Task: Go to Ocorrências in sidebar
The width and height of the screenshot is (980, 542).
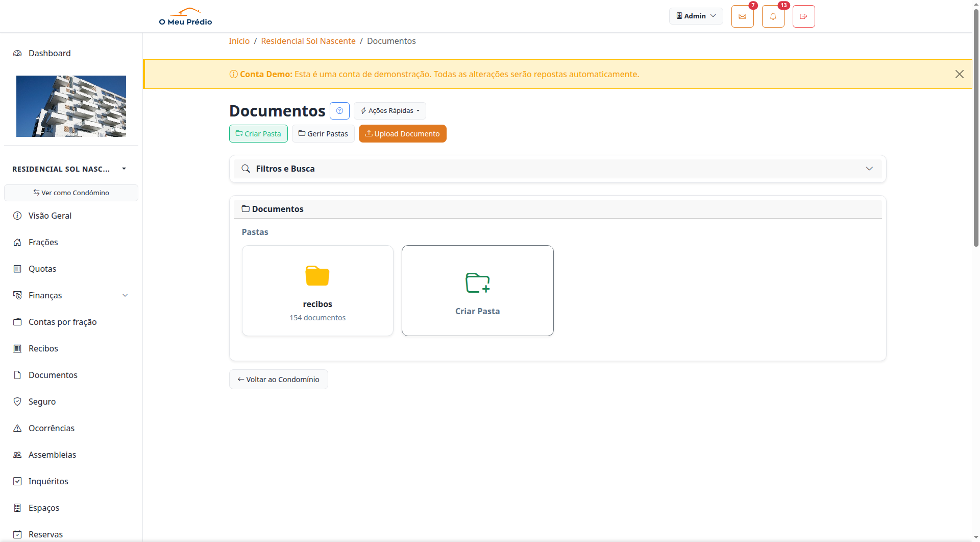Action: (x=52, y=428)
